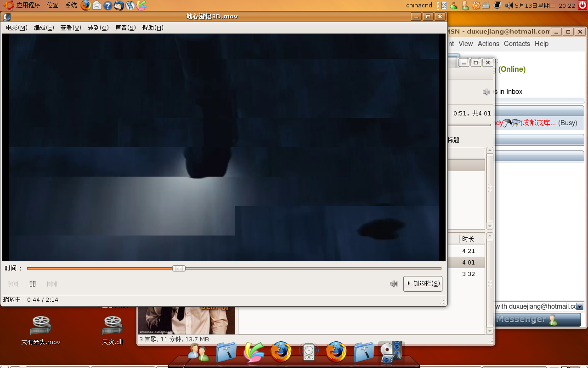This screenshot has height=368, width=588.
Task: Click the green messenger buddy tray icon
Action: [x=454, y=6]
